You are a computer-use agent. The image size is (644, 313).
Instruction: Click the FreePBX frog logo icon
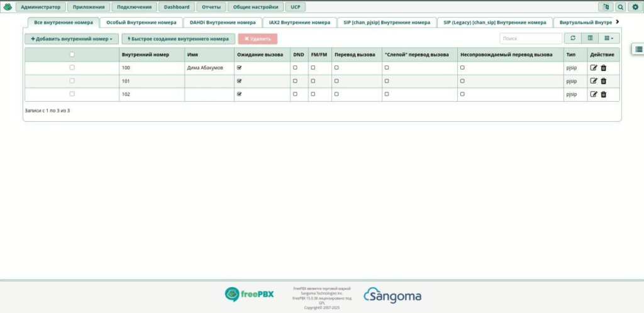8,7
